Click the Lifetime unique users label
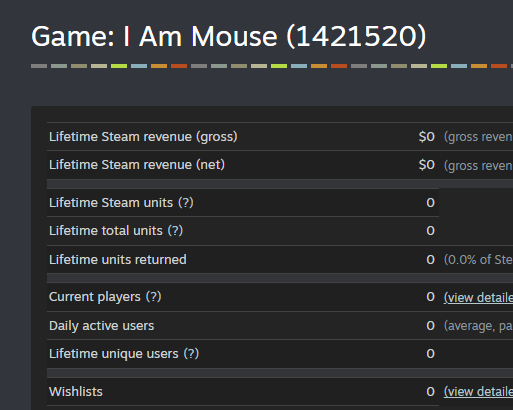Screen dimensions: 513x410 pos(114,354)
